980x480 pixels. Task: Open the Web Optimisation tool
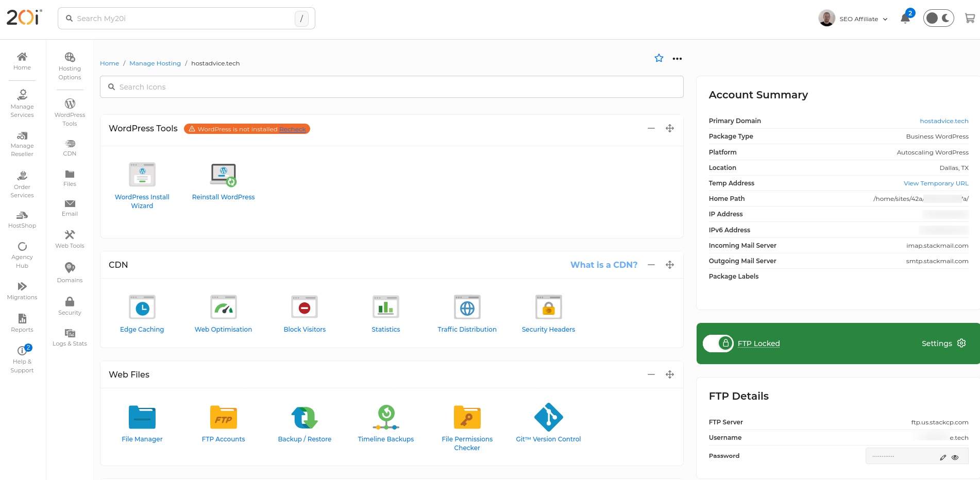pyautogui.click(x=224, y=307)
